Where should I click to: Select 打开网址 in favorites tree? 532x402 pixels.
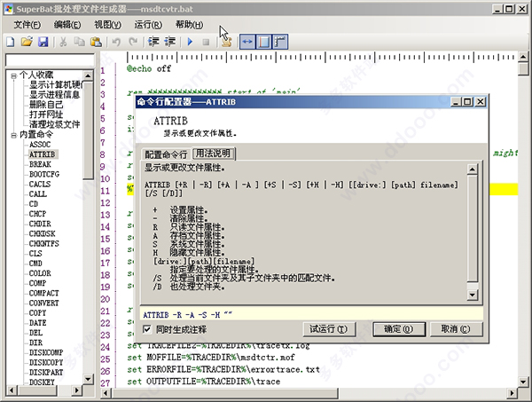(46, 114)
